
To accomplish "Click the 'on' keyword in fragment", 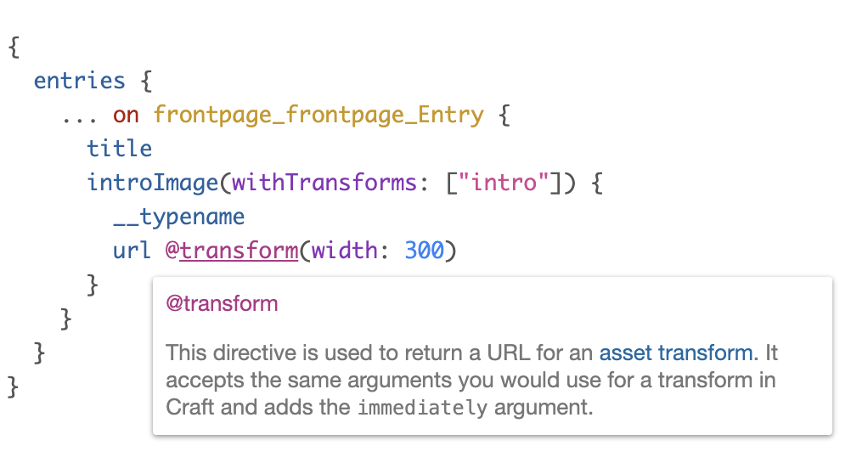I will click(126, 116).
